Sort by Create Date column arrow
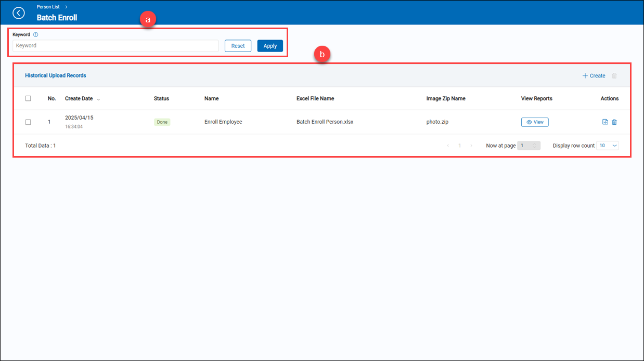This screenshot has width=644, height=361. click(99, 99)
